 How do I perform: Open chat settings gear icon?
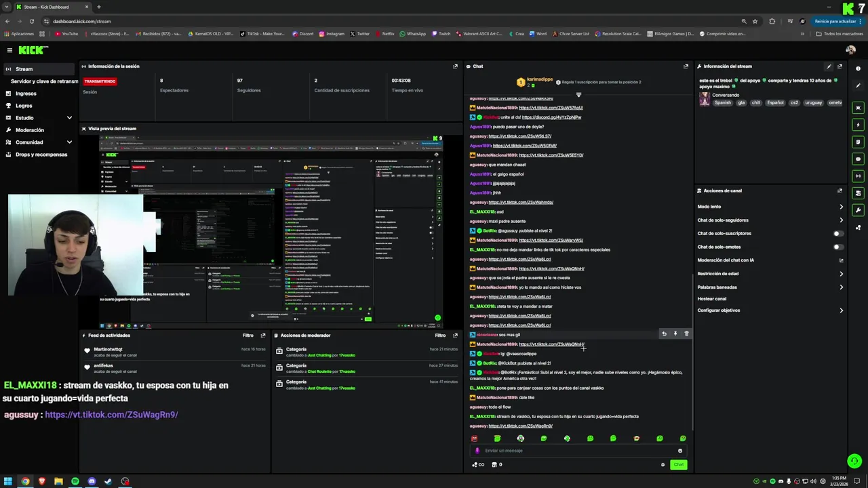tap(663, 464)
